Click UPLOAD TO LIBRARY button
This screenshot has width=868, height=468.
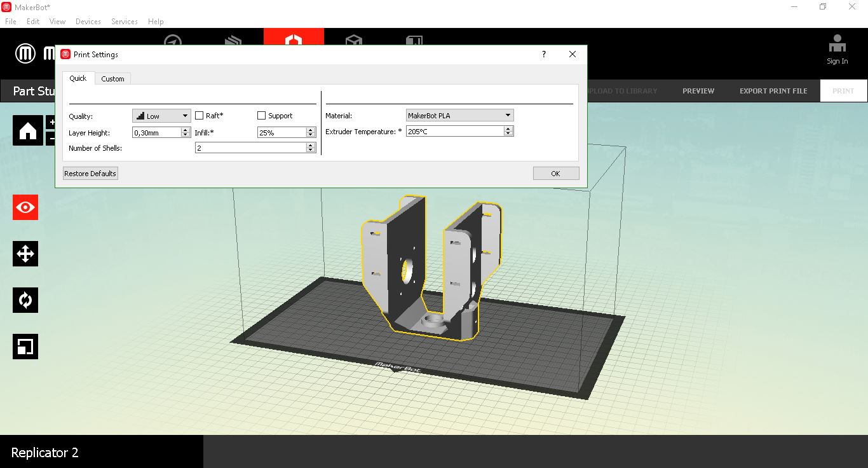623,91
